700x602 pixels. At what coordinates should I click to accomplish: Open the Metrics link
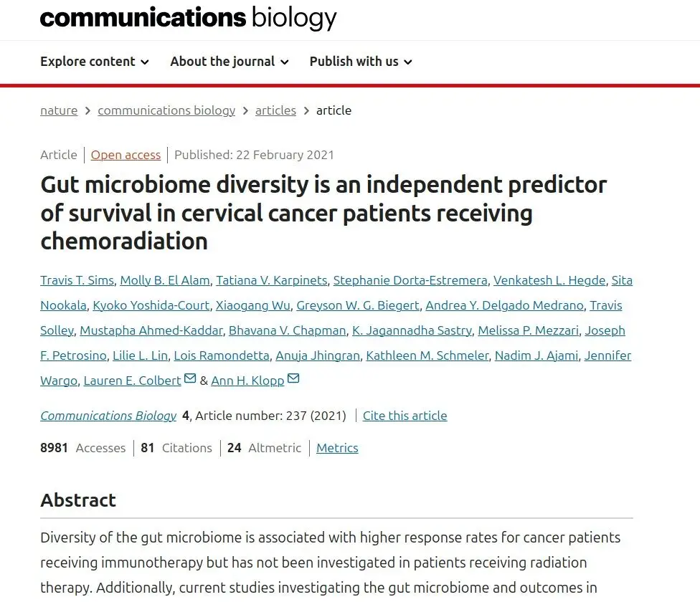point(338,448)
